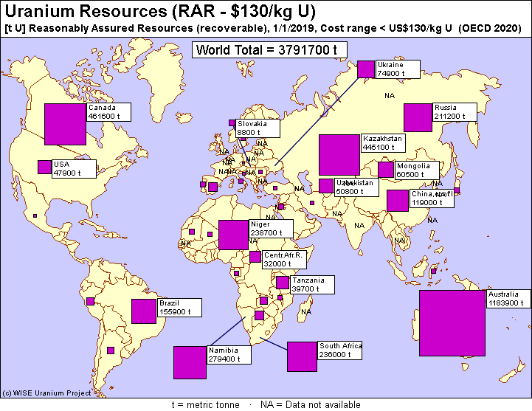Select the Mongolia 60500 t label
532x411 pixels.
tap(417, 170)
